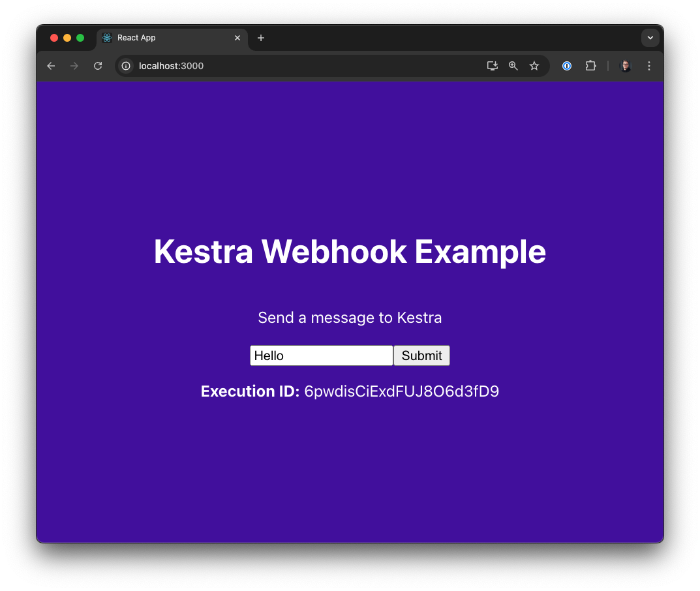Click the Execution ID value text
Screen dimensions: 700x591
click(401, 391)
